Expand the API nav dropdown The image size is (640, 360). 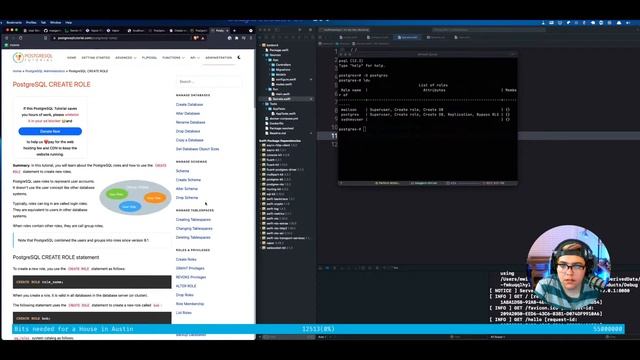pos(195,58)
